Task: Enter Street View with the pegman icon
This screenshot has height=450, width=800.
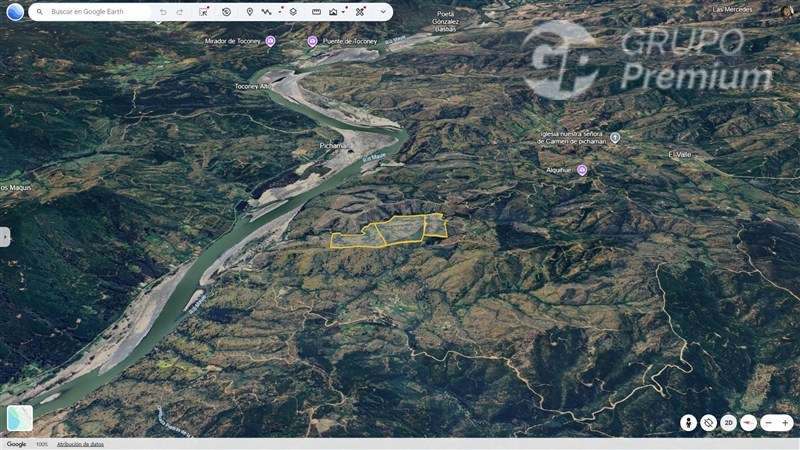Action: (688, 423)
